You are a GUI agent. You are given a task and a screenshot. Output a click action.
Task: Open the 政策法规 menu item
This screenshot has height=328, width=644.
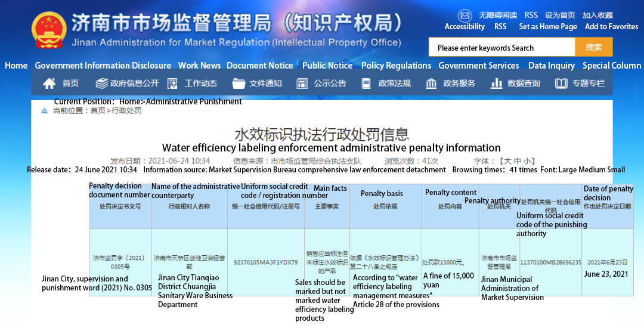pos(394,83)
